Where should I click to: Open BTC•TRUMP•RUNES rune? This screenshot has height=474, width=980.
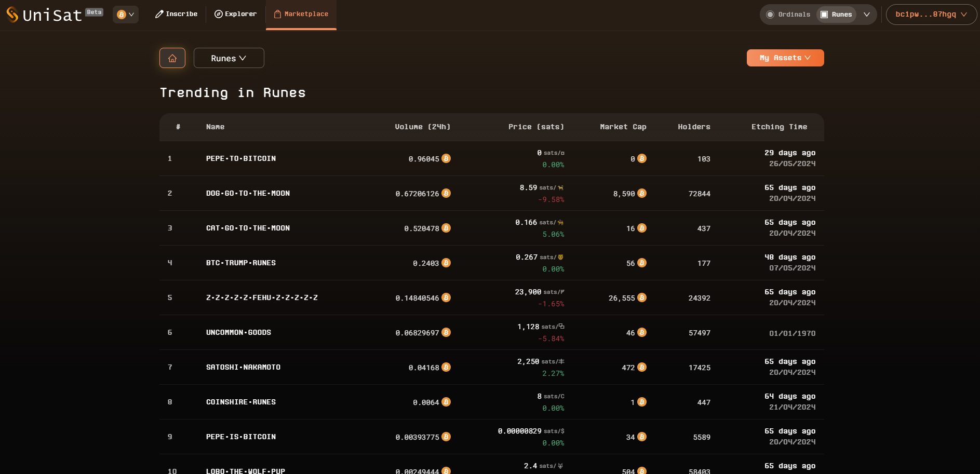[241, 263]
